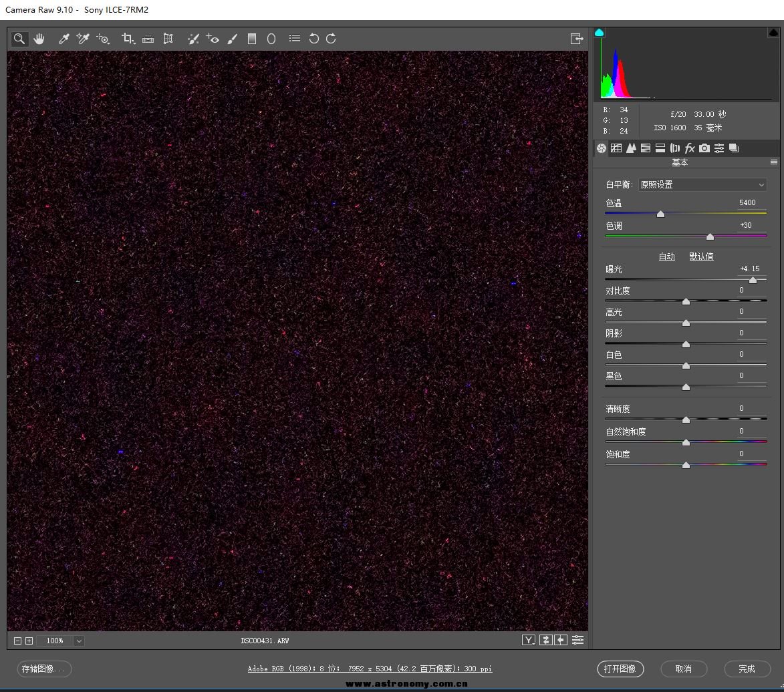The width and height of the screenshot is (784, 692).
Task: Open the Tone Curve panel tab
Action: 616,148
